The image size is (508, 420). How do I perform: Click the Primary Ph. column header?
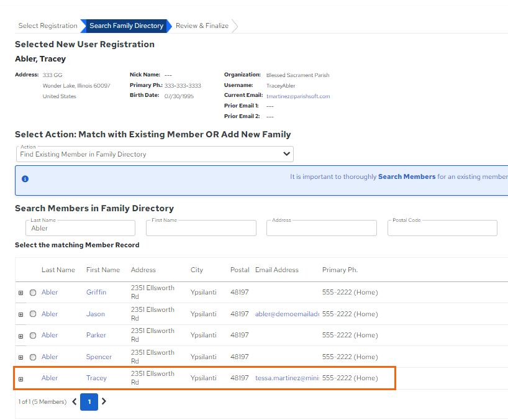(x=340, y=270)
